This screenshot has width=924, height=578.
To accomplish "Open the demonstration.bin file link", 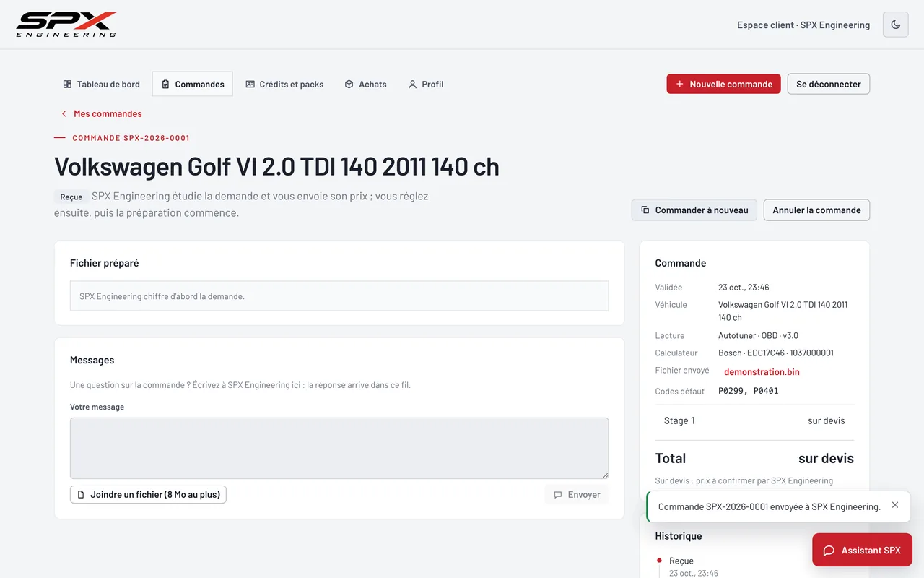I will [762, 372].
